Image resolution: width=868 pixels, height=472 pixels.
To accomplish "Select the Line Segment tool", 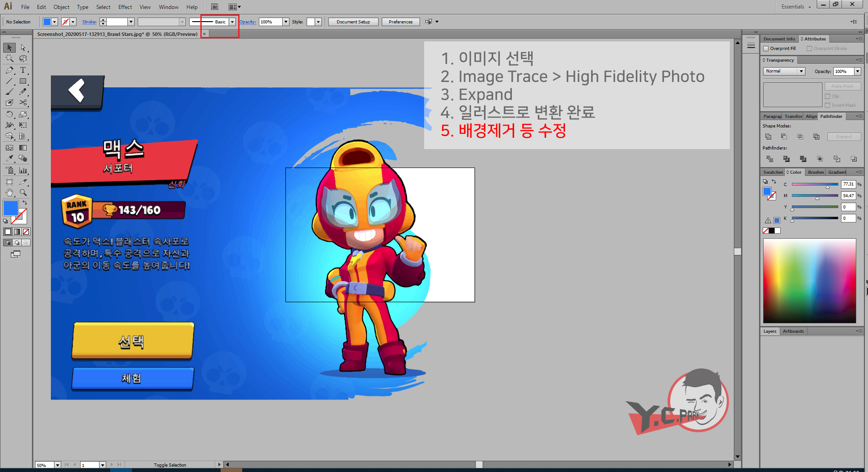I will click(9, 82).
